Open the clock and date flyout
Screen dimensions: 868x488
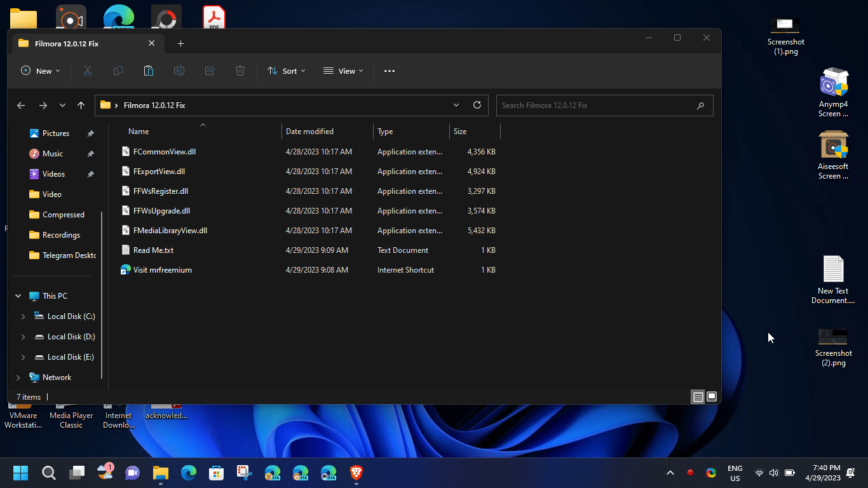pyautogui.click(x=823, y=473)
